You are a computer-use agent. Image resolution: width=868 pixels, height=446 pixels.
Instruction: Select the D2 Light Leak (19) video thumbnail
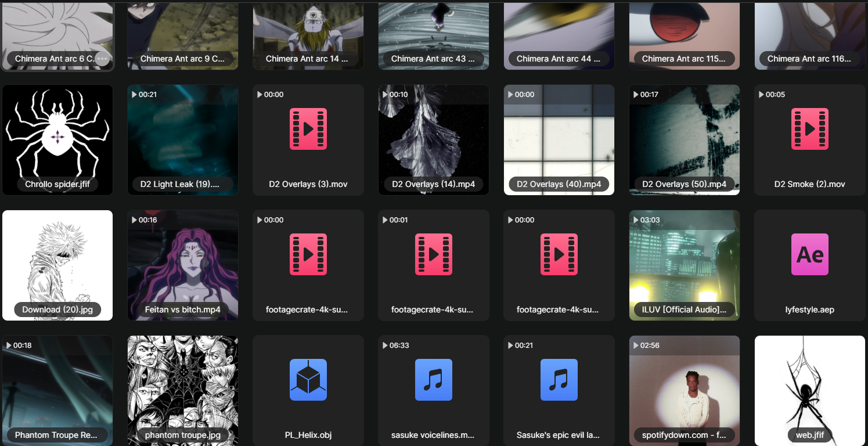click(183, 140)
